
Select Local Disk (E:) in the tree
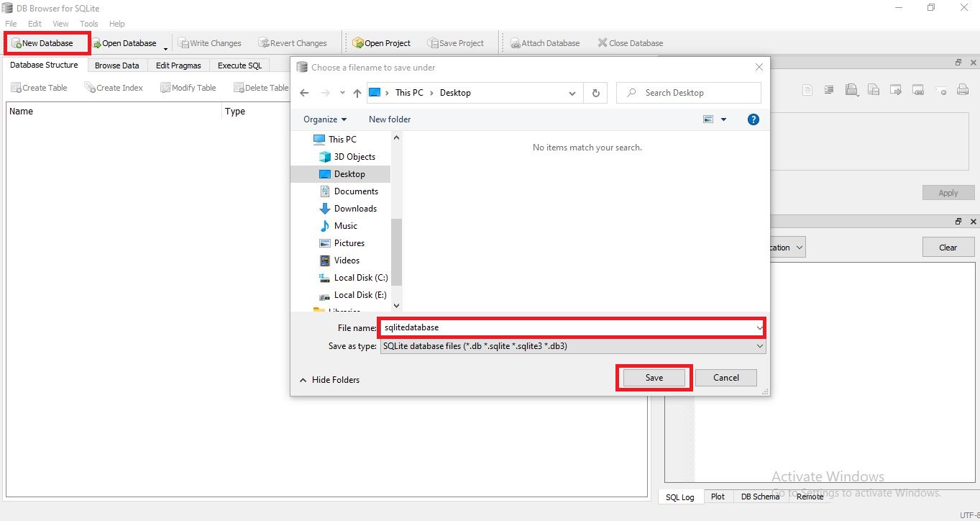coord(360,295)
